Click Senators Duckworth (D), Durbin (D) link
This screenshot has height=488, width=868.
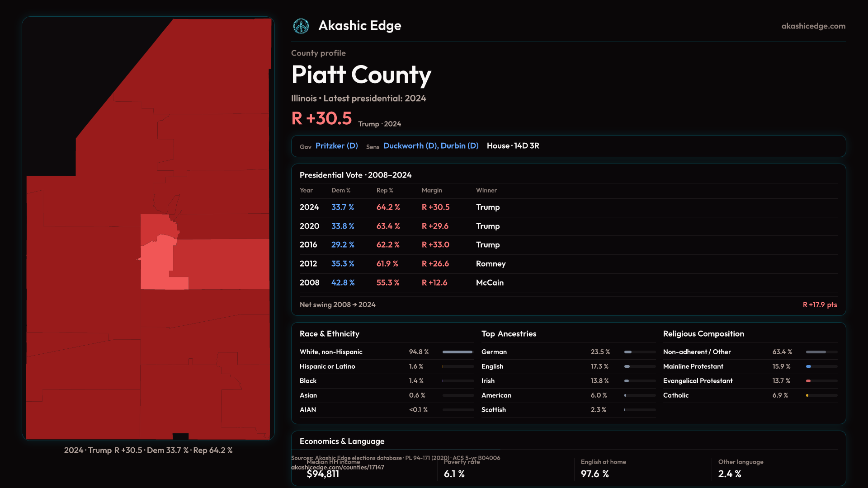point(430,146)
